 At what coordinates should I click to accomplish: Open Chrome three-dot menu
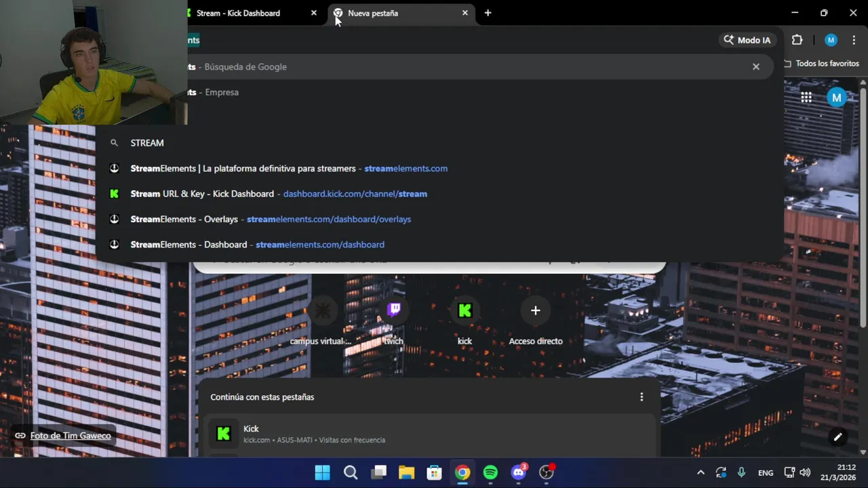point(854,40)
